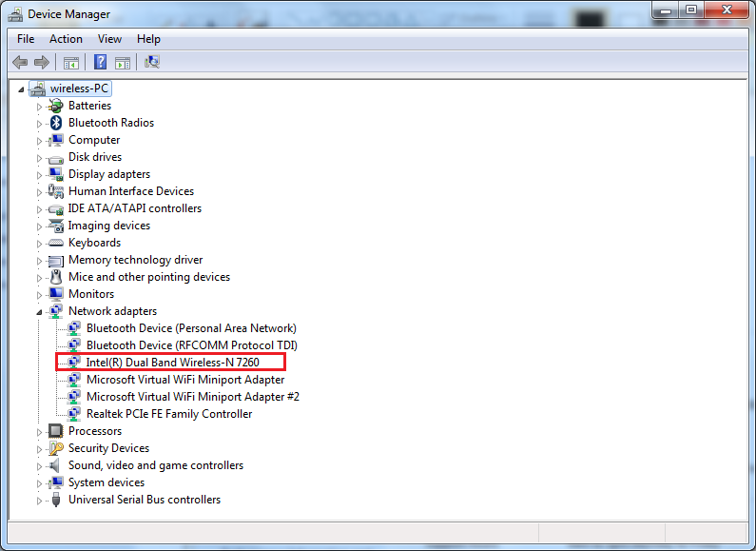The image size is (756, 551).
Task: Select the wireless-PC computer name
Action: coord(80,89)
